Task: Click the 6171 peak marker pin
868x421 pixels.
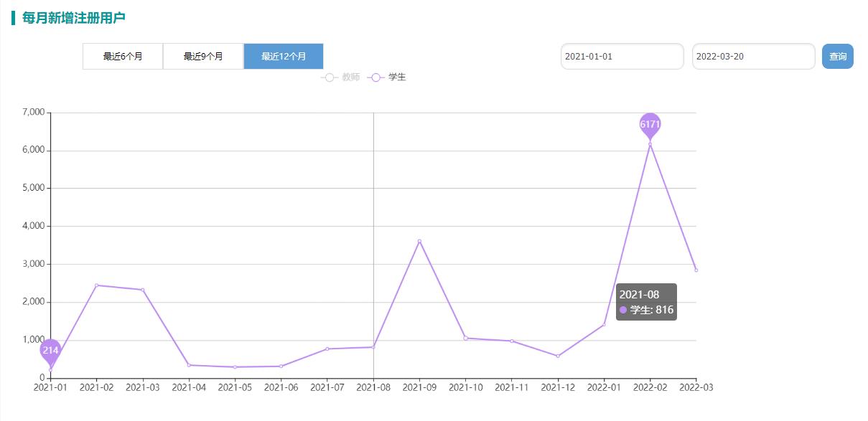Action: click(x=650, y=124)
